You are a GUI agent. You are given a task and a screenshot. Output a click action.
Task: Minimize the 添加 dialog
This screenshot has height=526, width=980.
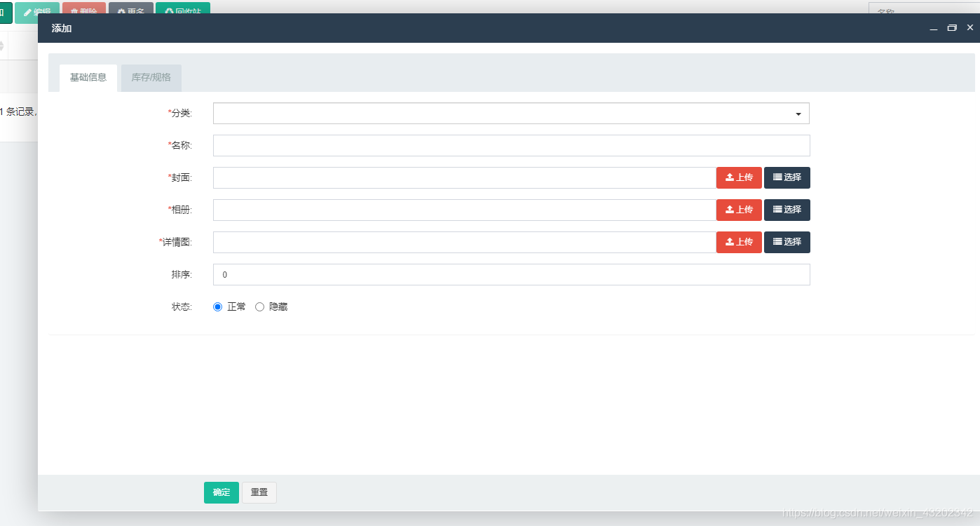pos(934,29)
